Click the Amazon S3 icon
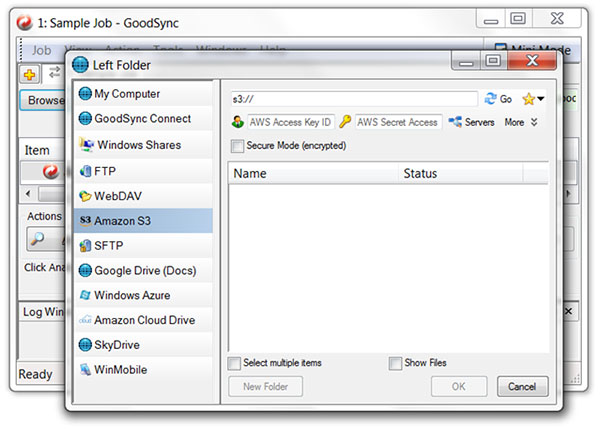Screen dimensions: 600x429 pos(85,220)
